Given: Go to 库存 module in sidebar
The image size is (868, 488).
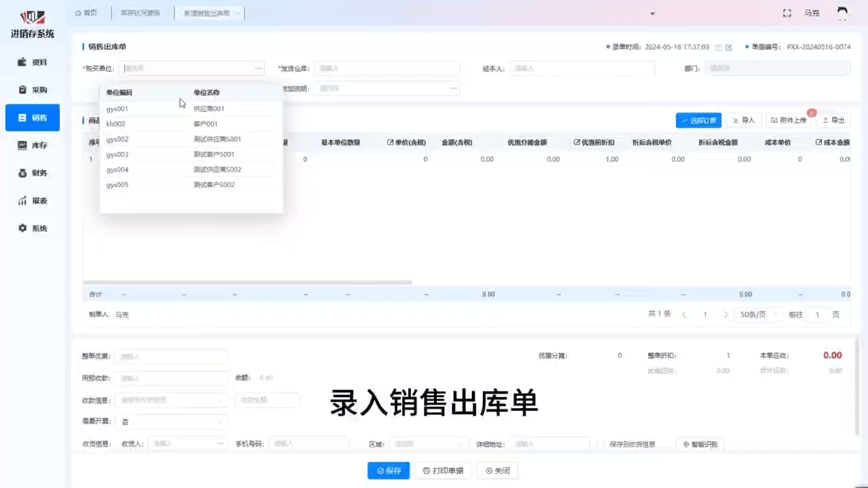Looking at the screenshot, I should coord(33,145).
